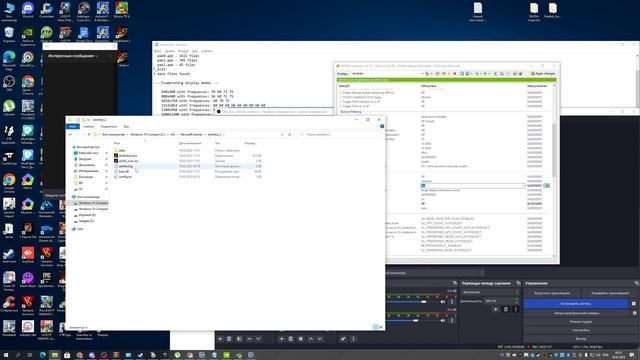640x360 pixels.
Task: Open transition more-options dots in OBS
Action: 516,309
